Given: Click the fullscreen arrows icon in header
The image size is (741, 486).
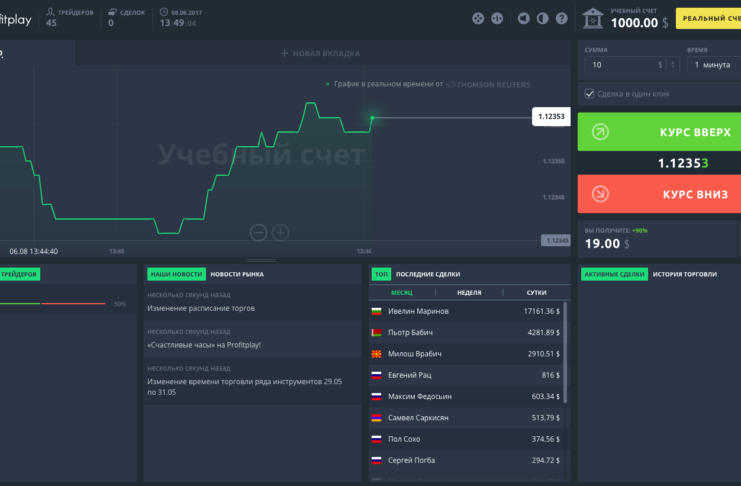Looking at the screenshot, I should (x=478, y=18).
